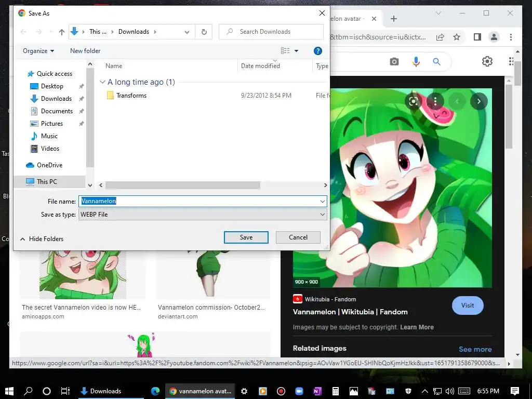This screenshot has height=399, width=532.
Task: Open the view options dropdown arrow
Action: 296,51
